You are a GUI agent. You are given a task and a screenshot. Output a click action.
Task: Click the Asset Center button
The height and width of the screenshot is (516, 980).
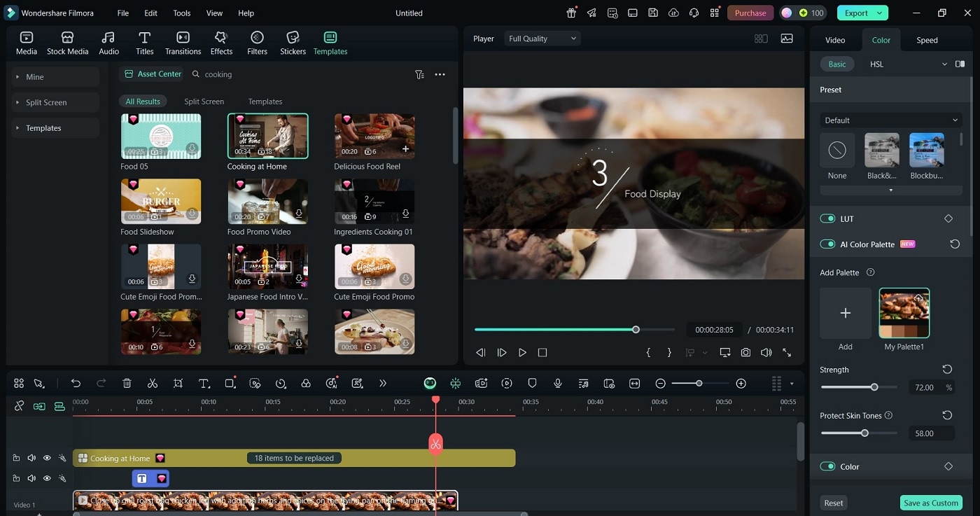(152, 74)
